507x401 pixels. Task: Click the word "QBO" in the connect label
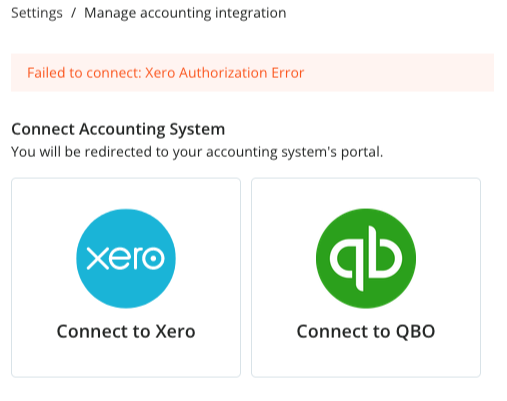pyautogui.click(x=415, y=331)
